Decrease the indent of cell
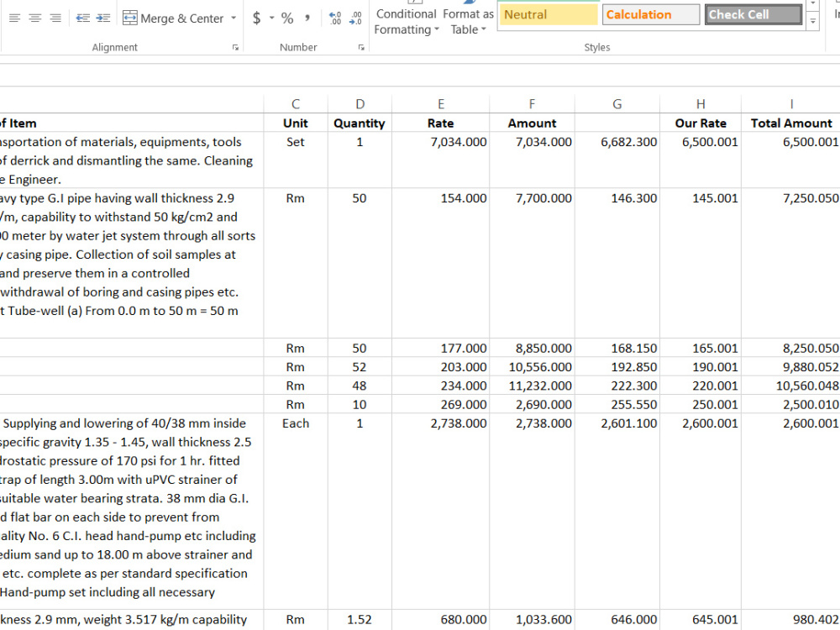 click(83, 18)
